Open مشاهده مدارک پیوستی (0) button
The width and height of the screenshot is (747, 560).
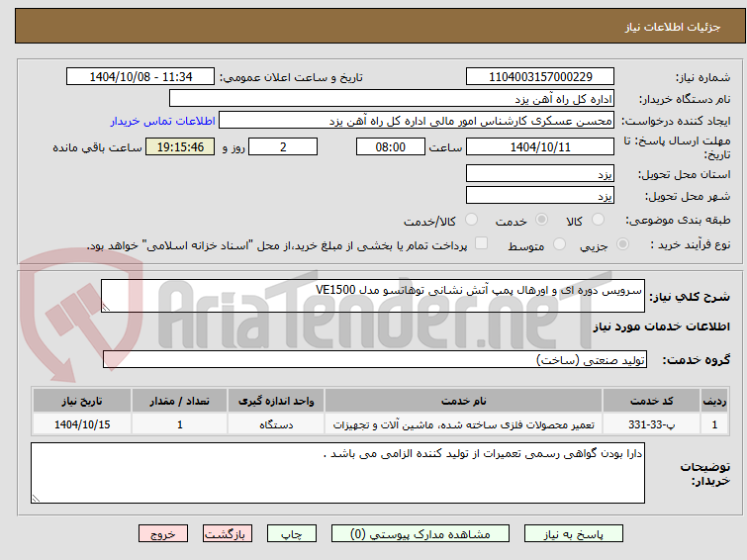pyautogui.click(x=420, y=534)
